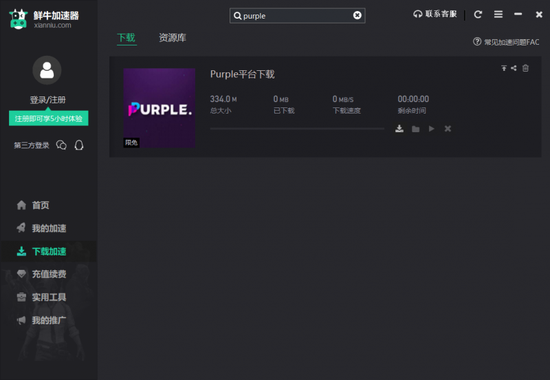Image resolution: width=550 pixels, height=380 pixels.
Task: Click the play icon for Purple download
Action: [431, 129]
